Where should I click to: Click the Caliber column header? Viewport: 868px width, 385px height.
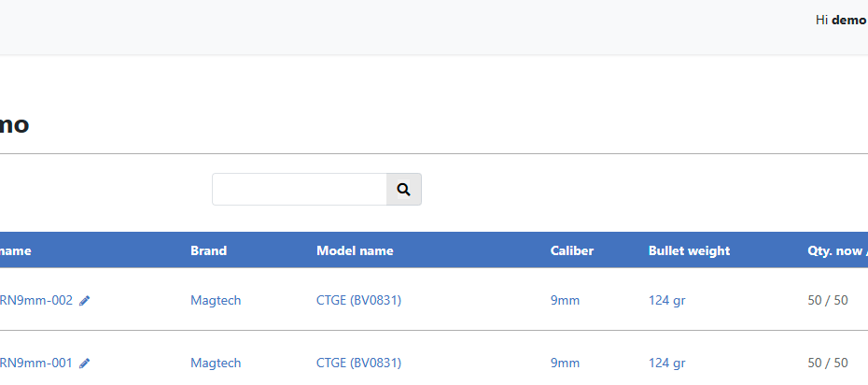[x=572, y=250]
